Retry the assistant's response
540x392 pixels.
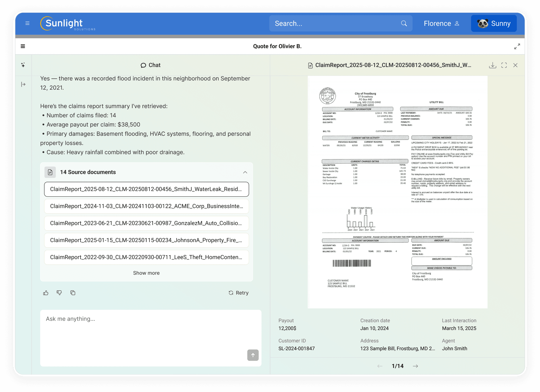(x=239, y=293)
